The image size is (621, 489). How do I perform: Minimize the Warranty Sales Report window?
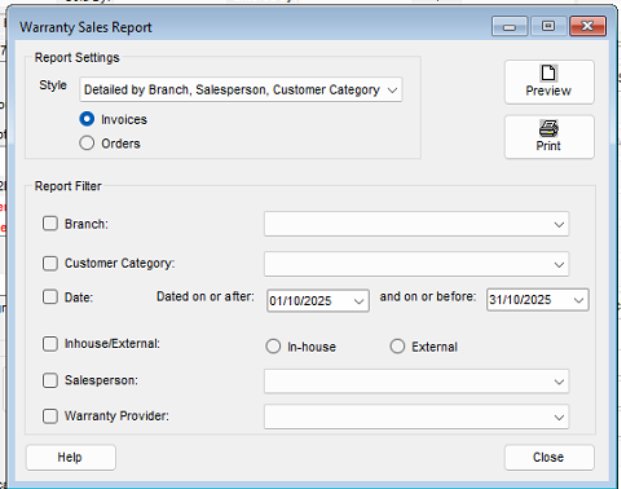coord(509,27)
